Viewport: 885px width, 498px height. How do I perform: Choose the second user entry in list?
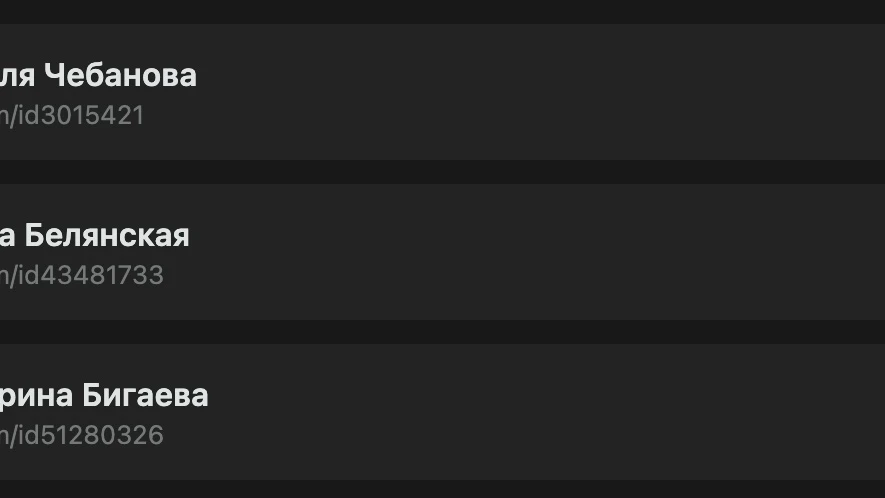point(442,252)
